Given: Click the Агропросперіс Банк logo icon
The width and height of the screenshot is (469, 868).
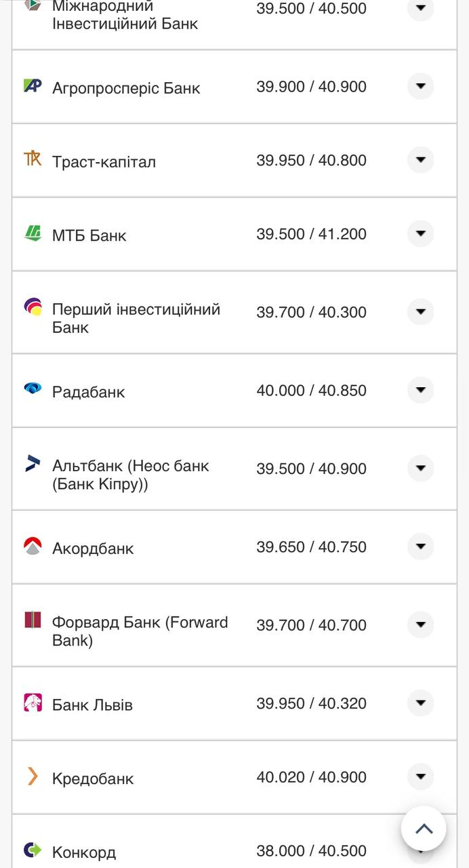Looking at the screenshot, I should tap(33, 85).
